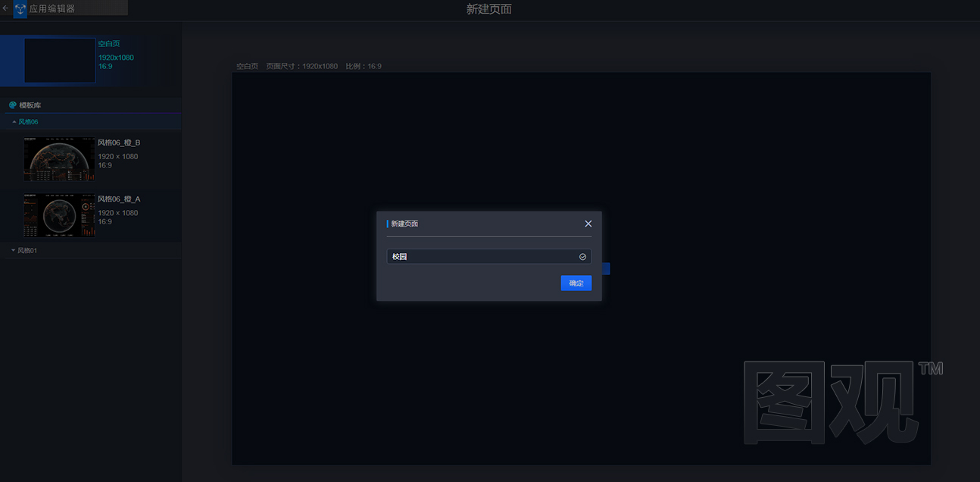This screenshot has width=980, height=482.
Task: Click the 空白页 label in left panel
Action: click(x=109, y=44)
